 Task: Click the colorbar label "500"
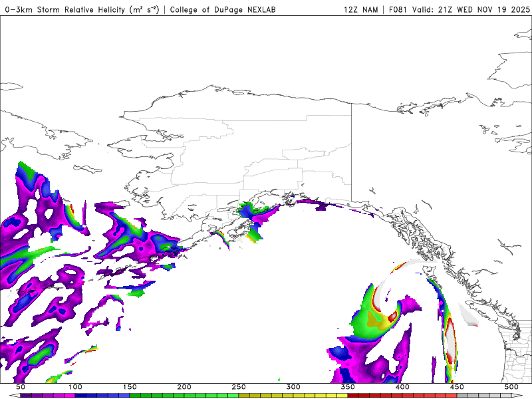pos(511,387)
